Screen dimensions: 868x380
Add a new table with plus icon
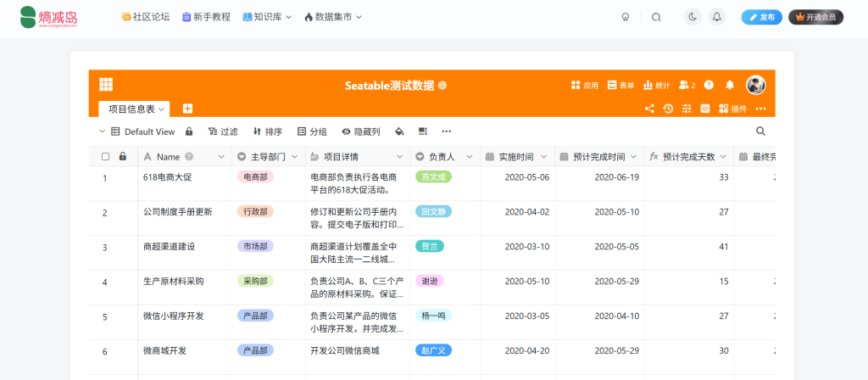[x=187, y=109]
